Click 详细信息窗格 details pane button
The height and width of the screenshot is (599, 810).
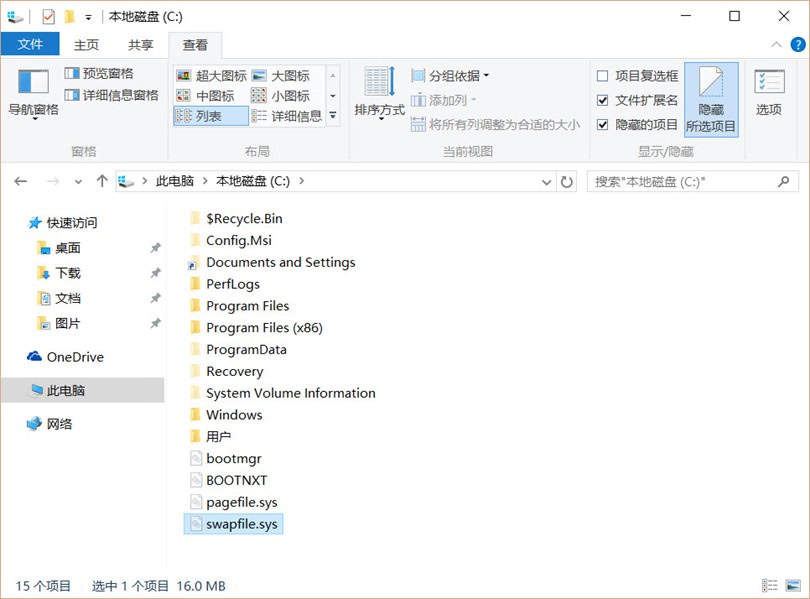[x=111, y=95]
